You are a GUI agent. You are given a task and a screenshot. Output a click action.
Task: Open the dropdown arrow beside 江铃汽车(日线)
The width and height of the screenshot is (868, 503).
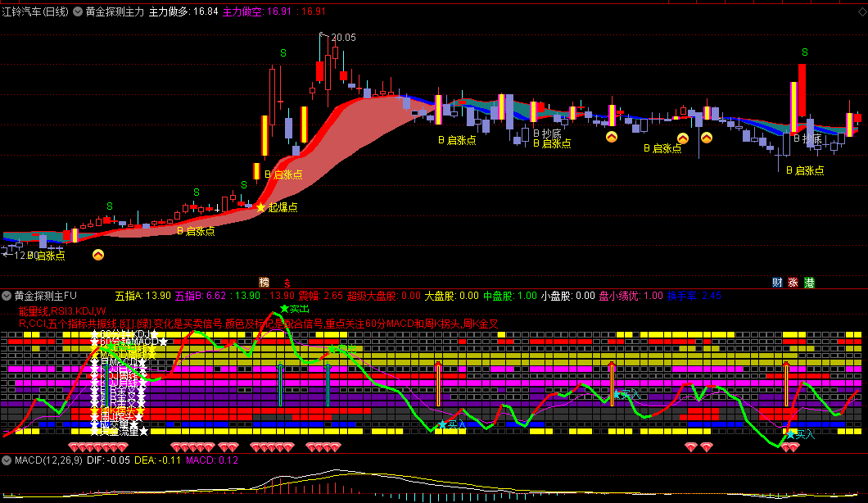coord(78,11)
